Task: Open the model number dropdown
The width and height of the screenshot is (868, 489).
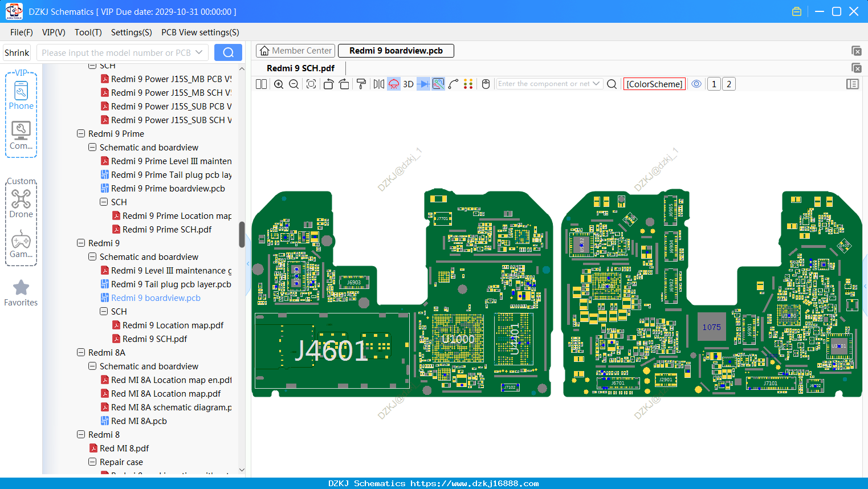Action: (x=199, y=52)
